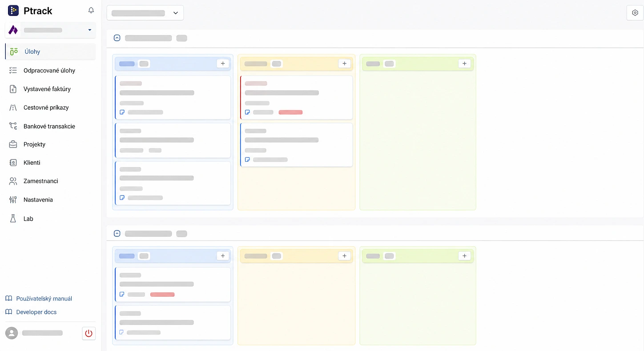Click note icon on second group's first card
644x351 pixels.
coord(122,295)
